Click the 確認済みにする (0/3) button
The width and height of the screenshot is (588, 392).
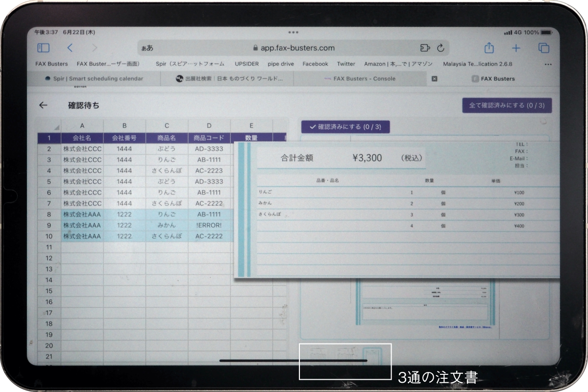[346, 127]
